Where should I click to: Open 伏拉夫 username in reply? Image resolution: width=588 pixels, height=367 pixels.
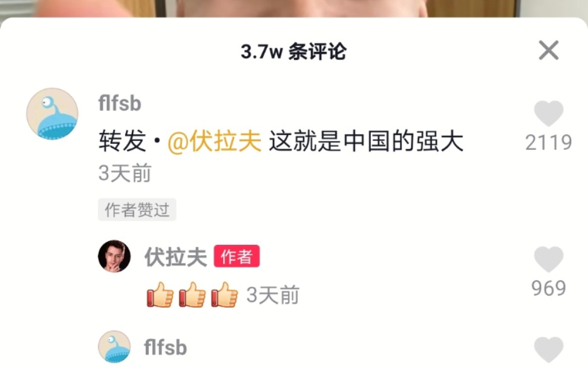(x=176, y=257)
